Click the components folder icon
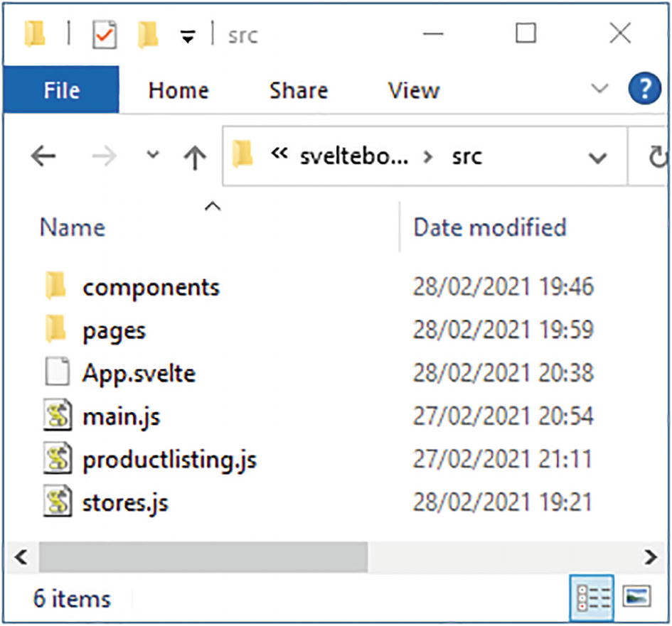The width and height of the screenshot is (672, 626). coord(55,287)
